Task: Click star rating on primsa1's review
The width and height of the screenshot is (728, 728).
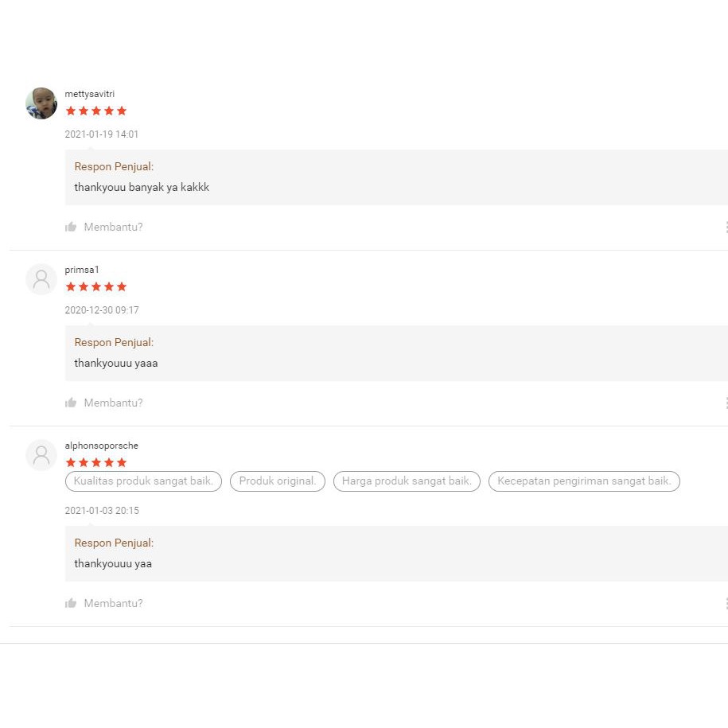Action: pyautogui.click(x=96, y=286)
